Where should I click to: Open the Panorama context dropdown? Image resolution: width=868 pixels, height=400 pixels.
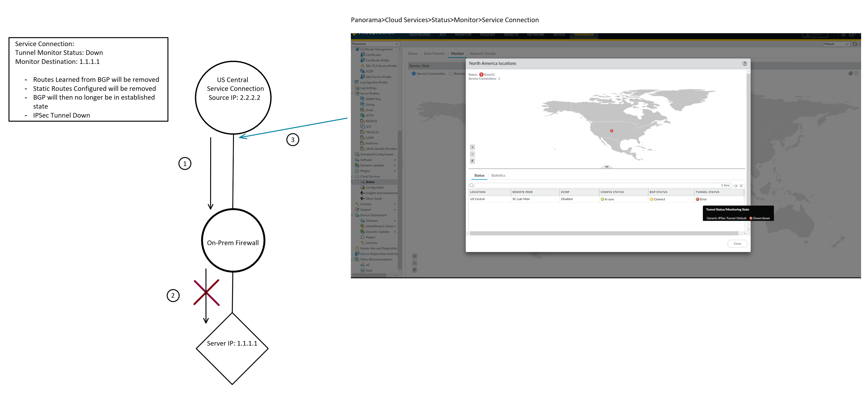[375, 44]
